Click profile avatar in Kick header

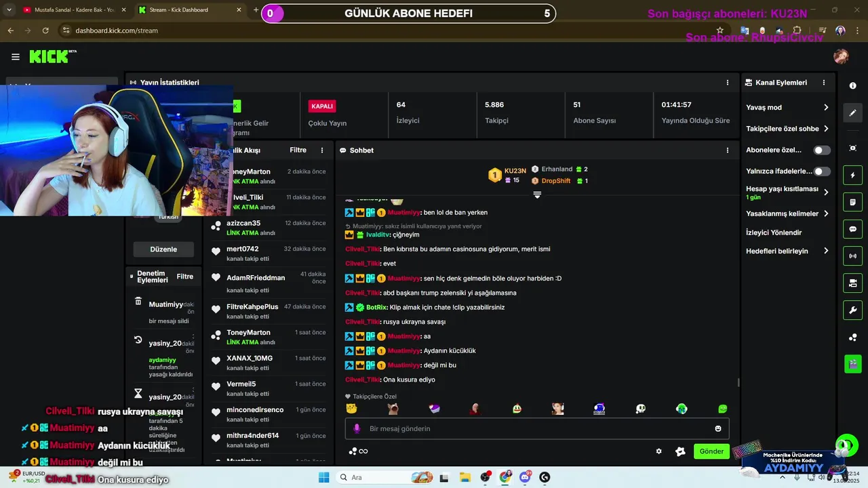coord(841,56)
